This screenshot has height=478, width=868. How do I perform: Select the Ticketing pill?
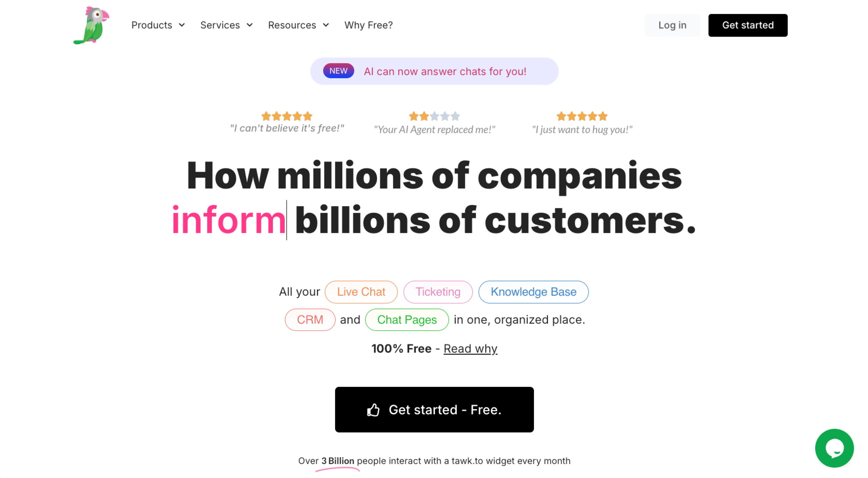(438, 292)
